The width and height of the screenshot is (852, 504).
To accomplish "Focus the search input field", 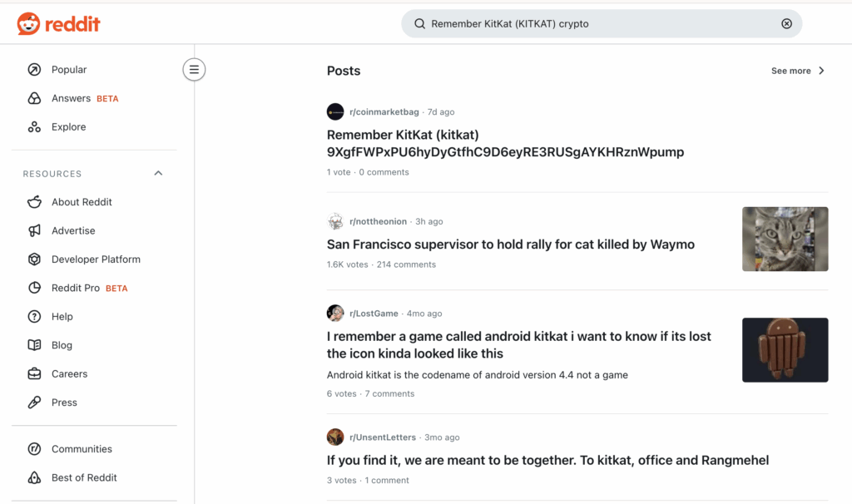I will (599, 24).
